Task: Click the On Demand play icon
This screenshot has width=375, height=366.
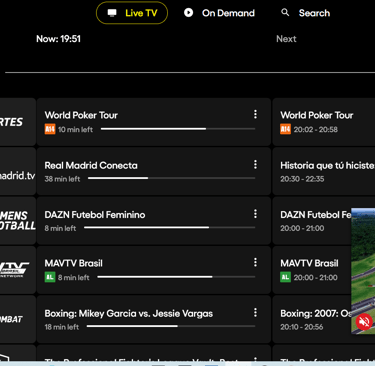Action: point(188,13)
